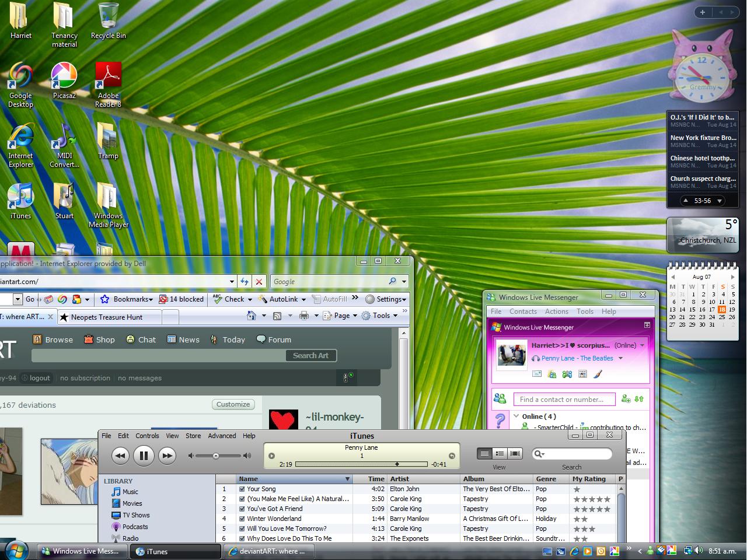Click add a contact icon in Messenger
Screen dimensions: 747x560
pyautogui.click(x=626, y=399)
